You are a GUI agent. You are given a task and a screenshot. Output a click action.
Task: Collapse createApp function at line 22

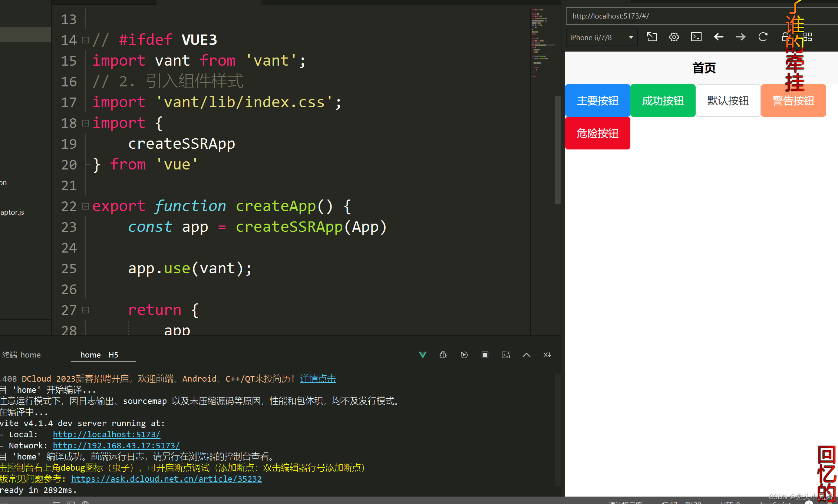point(86,206)
